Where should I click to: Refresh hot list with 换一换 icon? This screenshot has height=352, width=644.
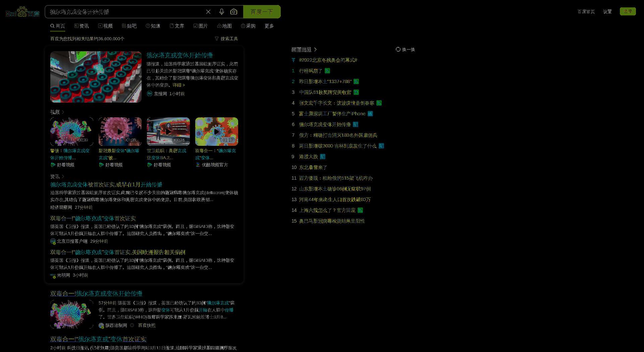(398, 49)
